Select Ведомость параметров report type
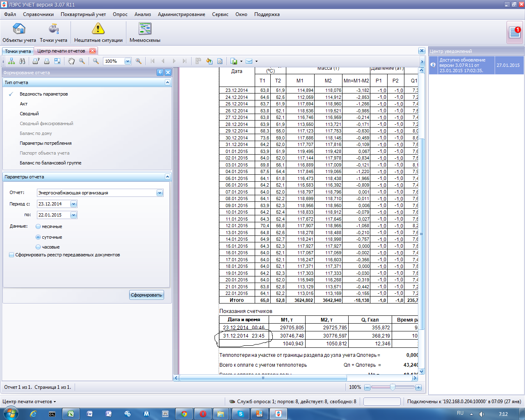The height and width of the screenshot is (420, 525). (x=43, y=94)
